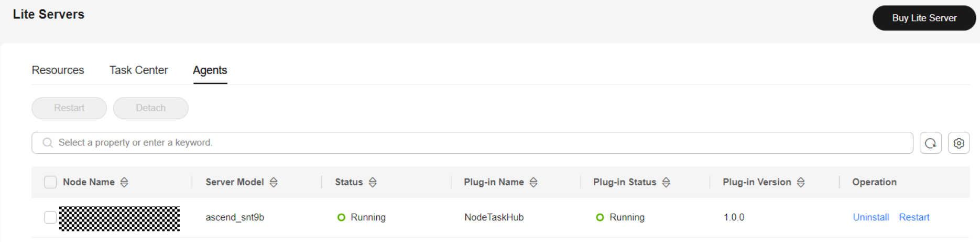
Task: Sort by Plug-in Status column
Action: tap(666, 182)
